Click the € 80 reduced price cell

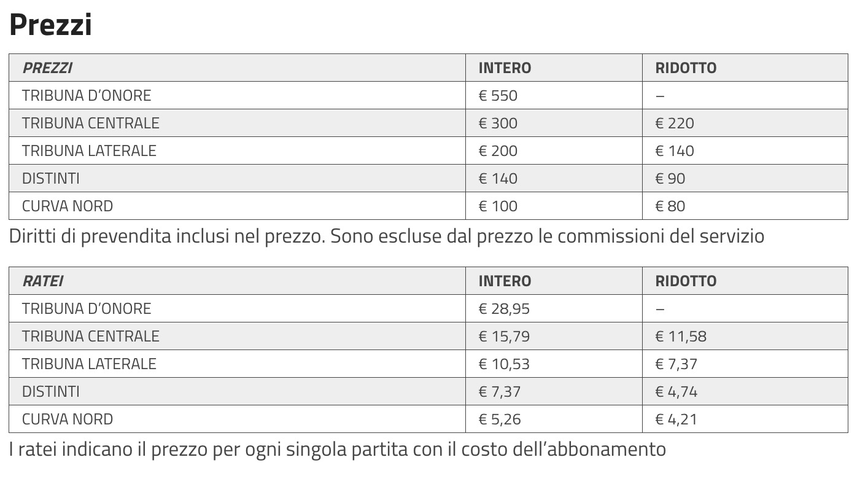coord(670,206)
